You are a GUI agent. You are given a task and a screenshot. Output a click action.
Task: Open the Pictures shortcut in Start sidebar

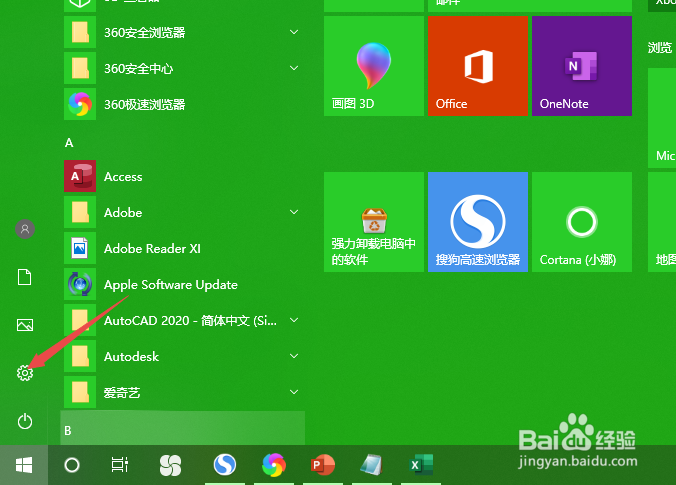pos(25,325)
